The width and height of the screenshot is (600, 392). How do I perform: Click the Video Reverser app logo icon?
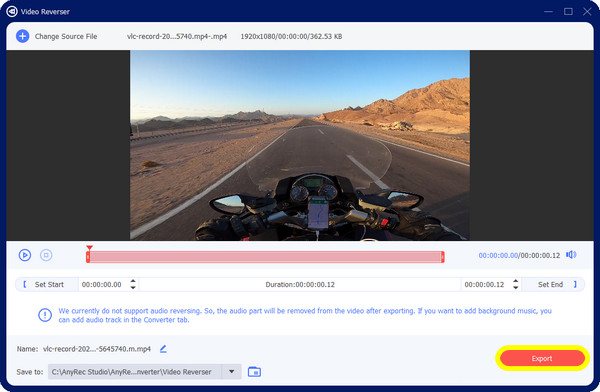click(x=12, y=11)
